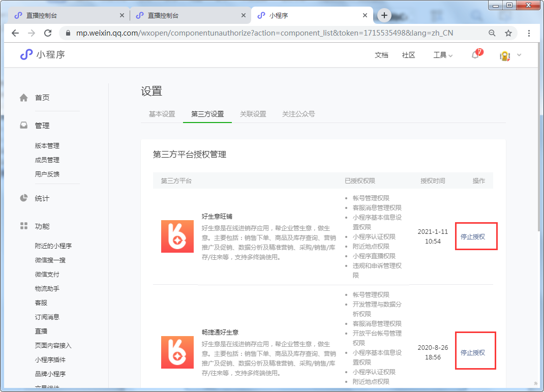Open the browser three-dot menu
This screenshot has height=392, width=544.
click(x=529, y=33)
